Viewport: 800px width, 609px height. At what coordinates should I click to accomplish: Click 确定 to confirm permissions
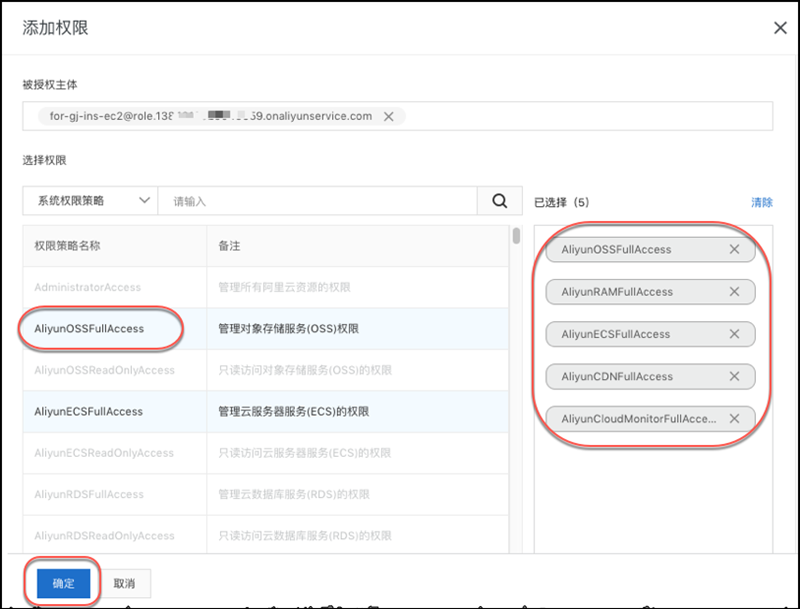(63, 583)
